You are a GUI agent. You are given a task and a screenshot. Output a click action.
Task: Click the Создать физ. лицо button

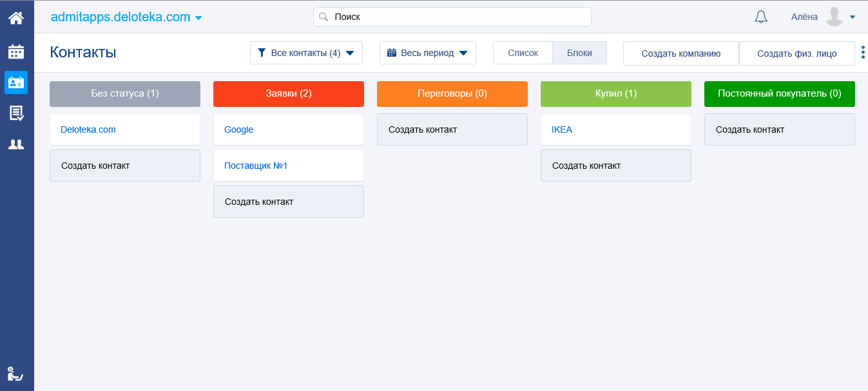796,54
